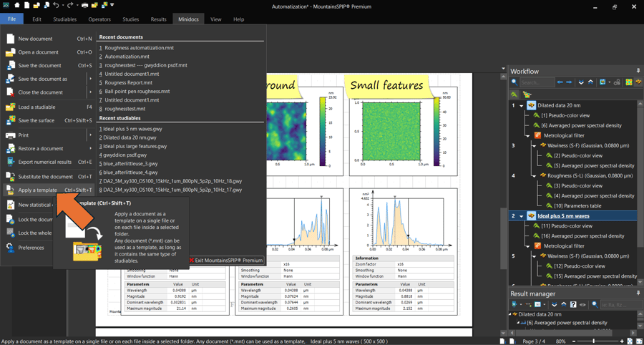Switch to the Results tab
The width and height of the screenshot is (644, 345).
coord(159,19)
